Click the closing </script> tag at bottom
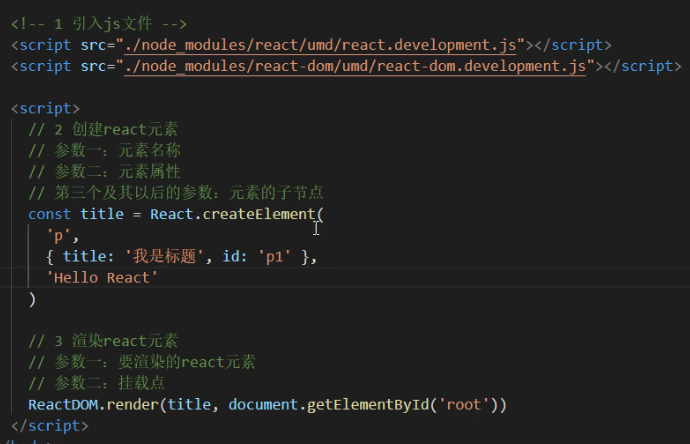Viewport: 690px width, 444px height. [x=50, y=426]
